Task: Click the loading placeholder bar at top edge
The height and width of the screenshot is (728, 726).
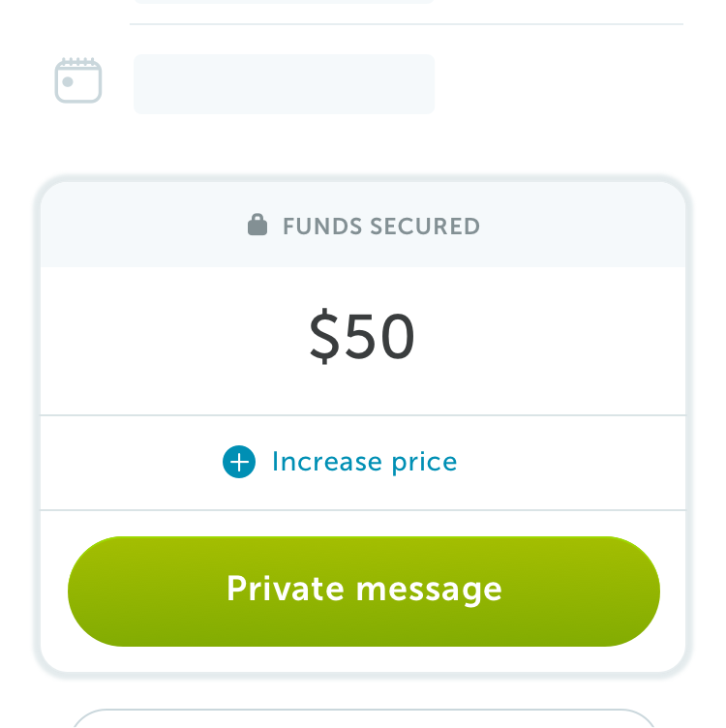Action: (x=284, y=1)
